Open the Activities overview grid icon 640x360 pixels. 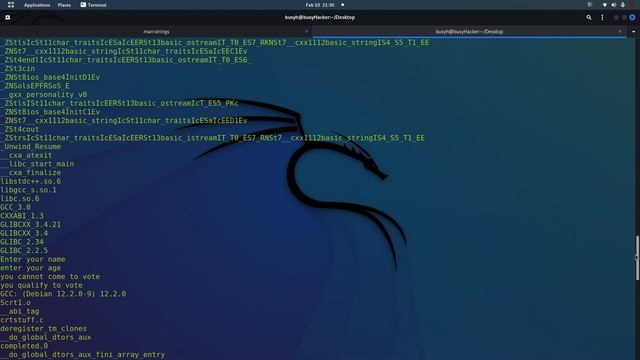coord(11,5)
